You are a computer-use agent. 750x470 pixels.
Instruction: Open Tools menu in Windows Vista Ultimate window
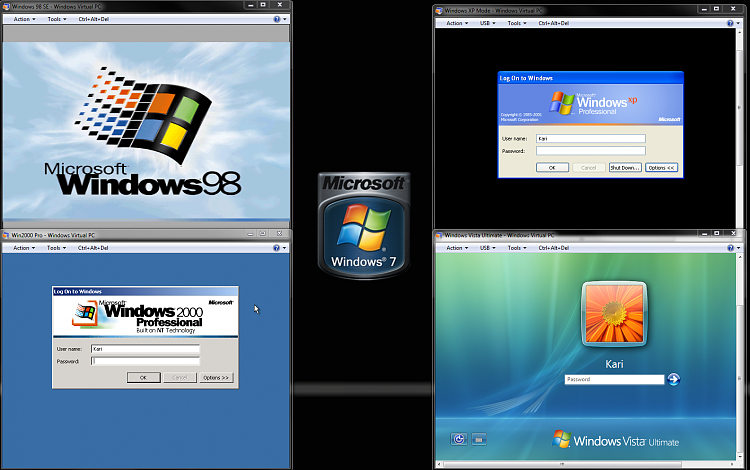click(517, 248)
